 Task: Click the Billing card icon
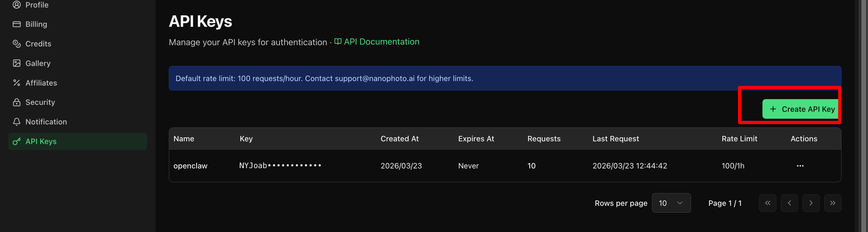pyautogui.click(x=17, y=24)
